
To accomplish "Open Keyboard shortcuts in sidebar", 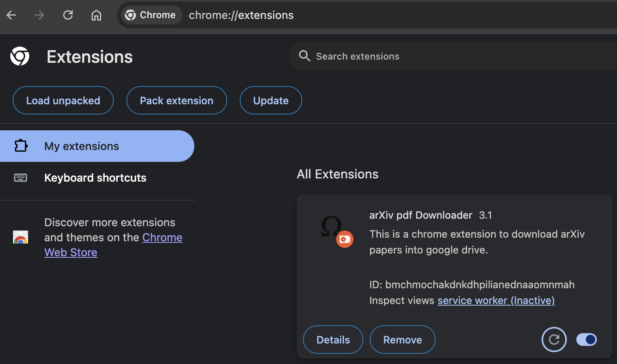I will click(97, 178).
